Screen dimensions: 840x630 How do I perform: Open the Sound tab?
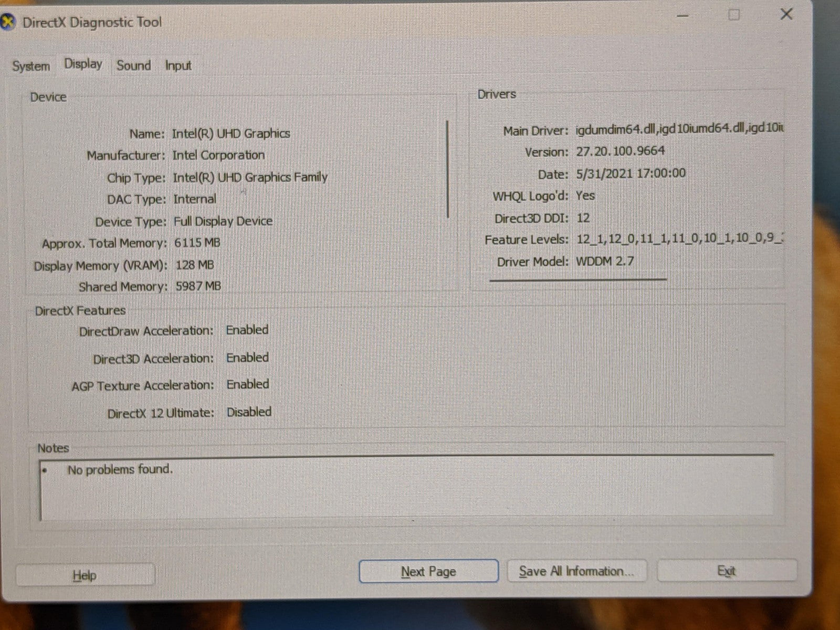tap(133, 66)
